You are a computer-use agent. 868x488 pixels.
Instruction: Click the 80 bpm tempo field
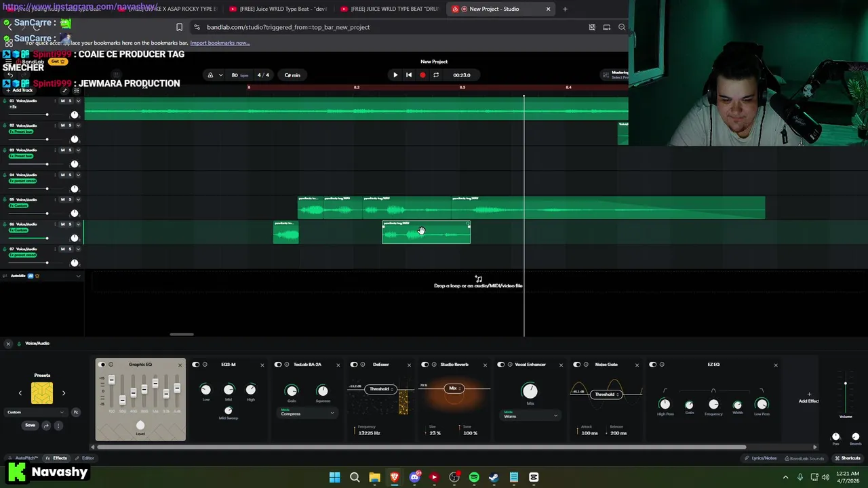[x=238, y=75]
